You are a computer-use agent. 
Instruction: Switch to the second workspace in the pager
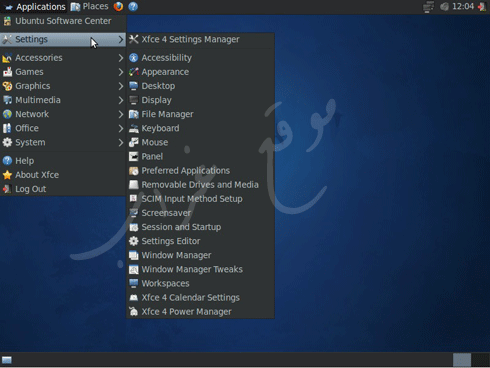pos(480,360)
